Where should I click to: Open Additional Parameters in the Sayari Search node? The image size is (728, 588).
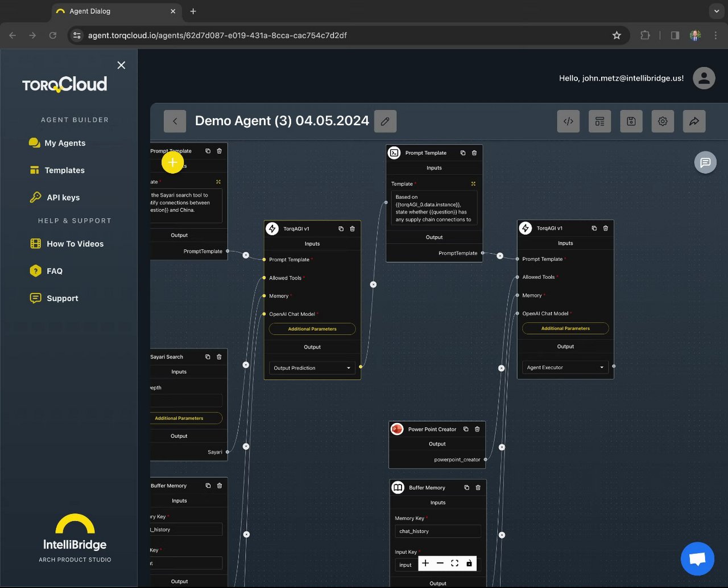(186, 418)
